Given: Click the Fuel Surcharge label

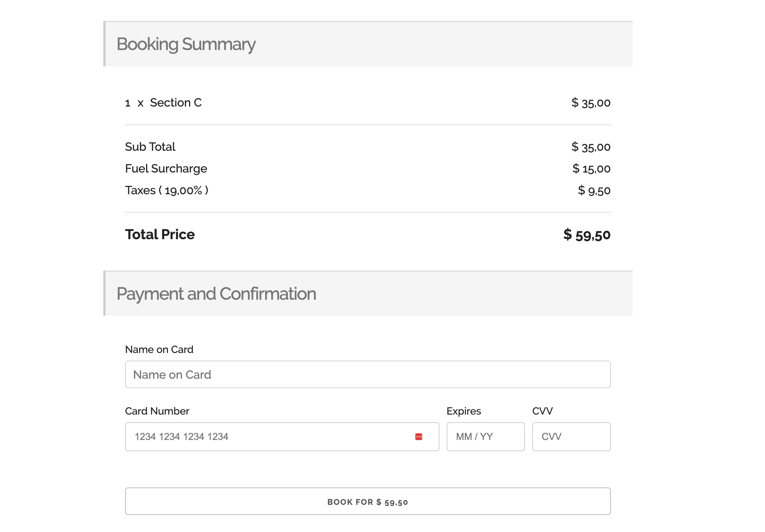Looking at the screenshot, I should coord(166,169).
